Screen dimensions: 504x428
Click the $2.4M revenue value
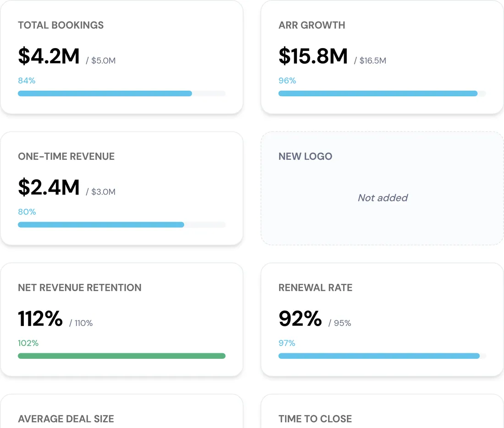[x=49, y=188]
